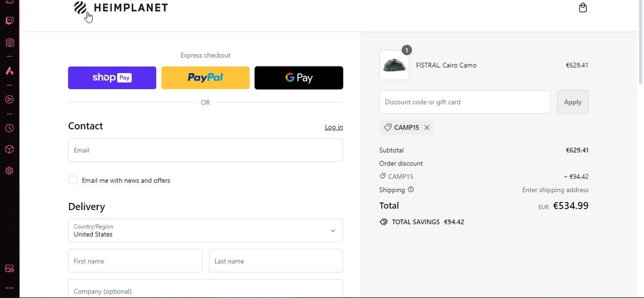Viewport: 644px width, 298px height.
Task: Open History clock icon in sidebar
Action: [9, 128]
